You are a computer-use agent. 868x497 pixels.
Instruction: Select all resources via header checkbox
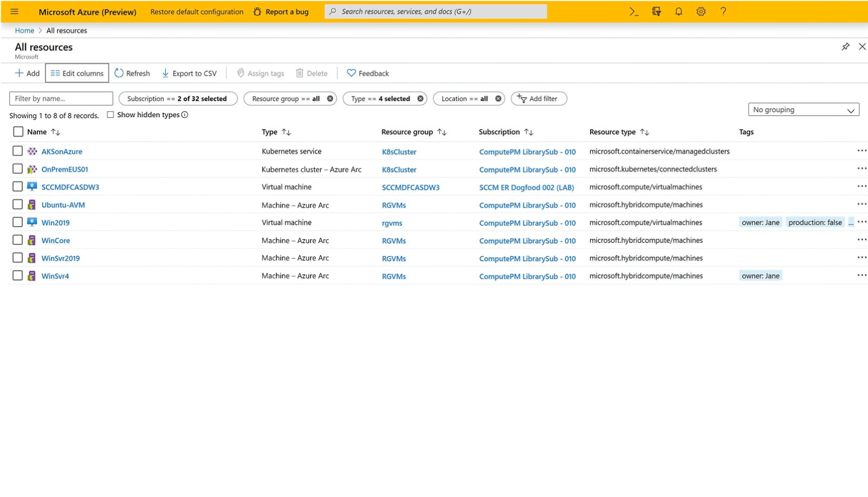pyautogui.click(x=18, y=131)
